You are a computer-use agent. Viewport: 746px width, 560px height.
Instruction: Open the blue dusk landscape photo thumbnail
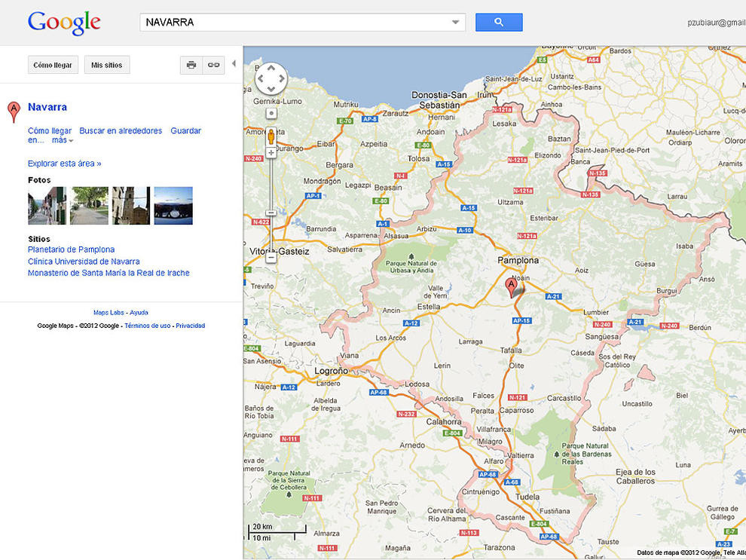[x=173, y=206]
